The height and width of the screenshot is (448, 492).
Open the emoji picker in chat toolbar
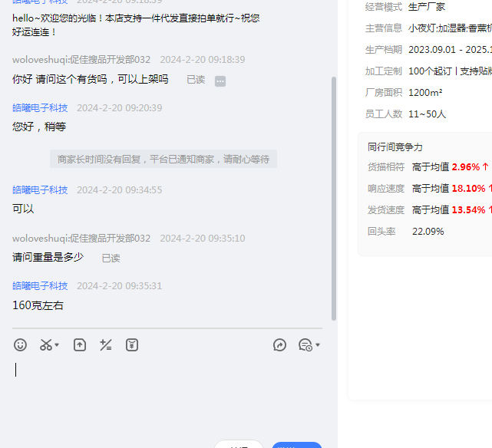point(21,345)
